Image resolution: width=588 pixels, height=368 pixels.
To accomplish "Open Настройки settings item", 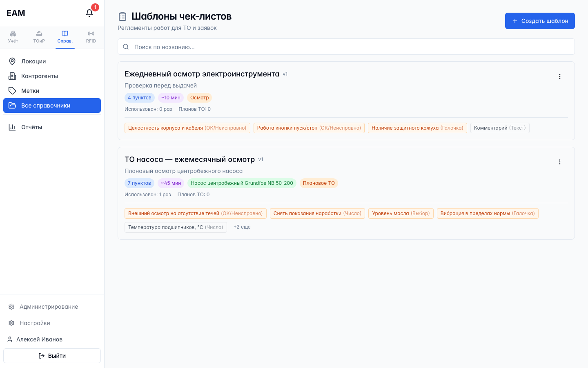I will click(x=52, y=323).
